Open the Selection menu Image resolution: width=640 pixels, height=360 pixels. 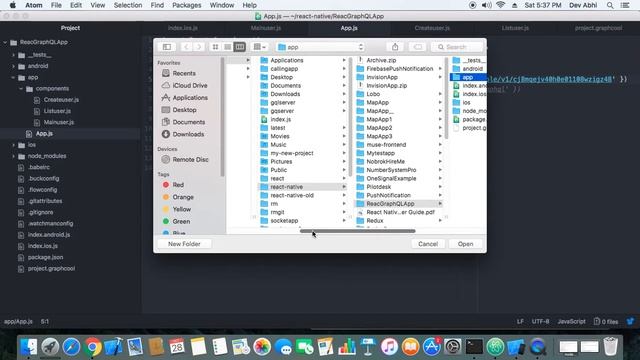coord(128,5)
